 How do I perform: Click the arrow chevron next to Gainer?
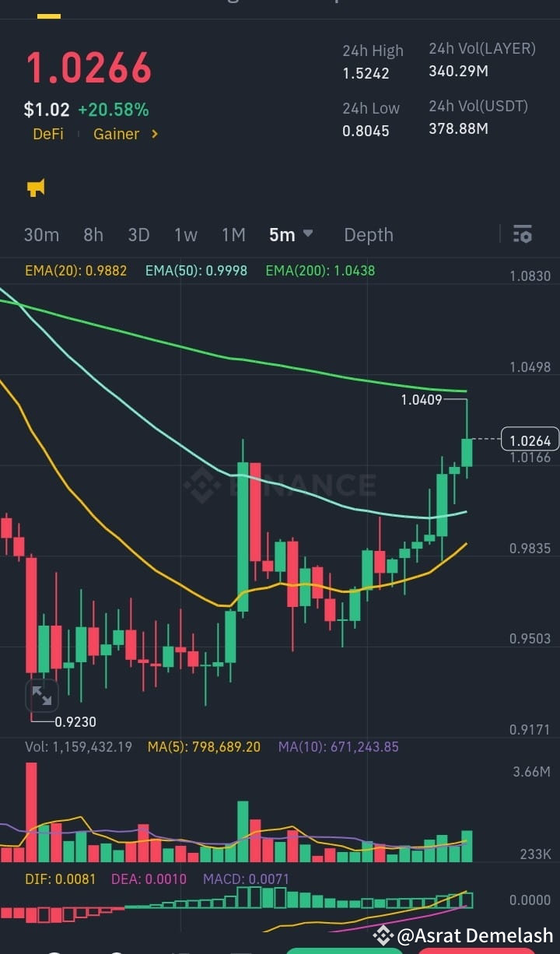tap(152, 134)
